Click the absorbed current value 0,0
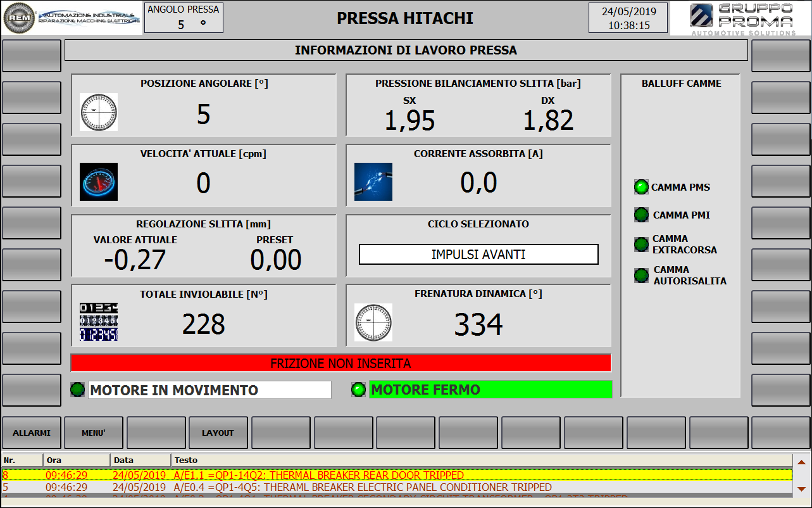Image resolution: width=812 pixels, height=508 pixels. (x=478, y=183)
